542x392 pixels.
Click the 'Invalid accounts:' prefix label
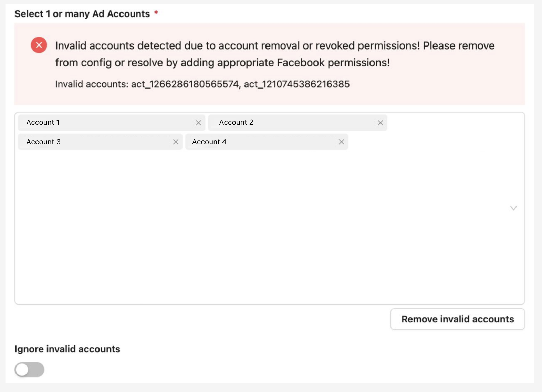click(92, 84)
